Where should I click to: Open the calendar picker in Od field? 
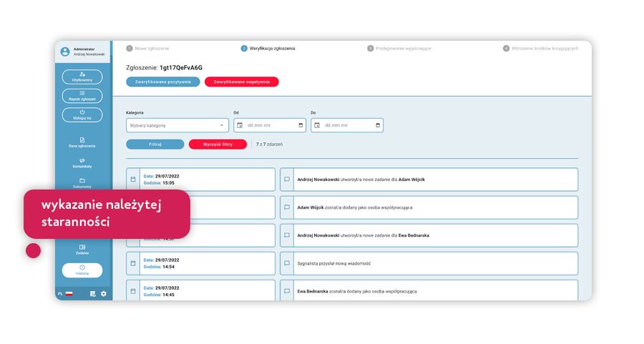(301, 125)
